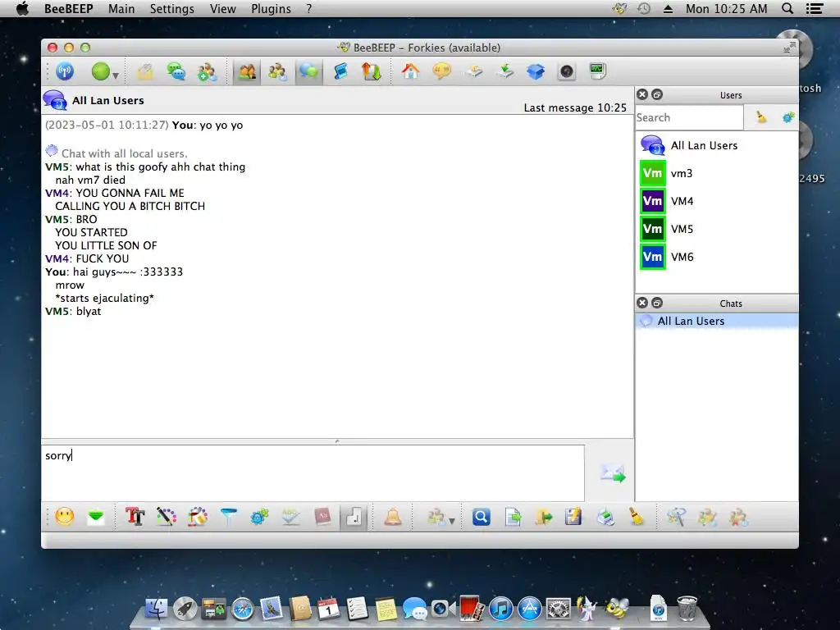Float the Chats panel
Viewport: 840px width, 630px height.
click(657, 304)
